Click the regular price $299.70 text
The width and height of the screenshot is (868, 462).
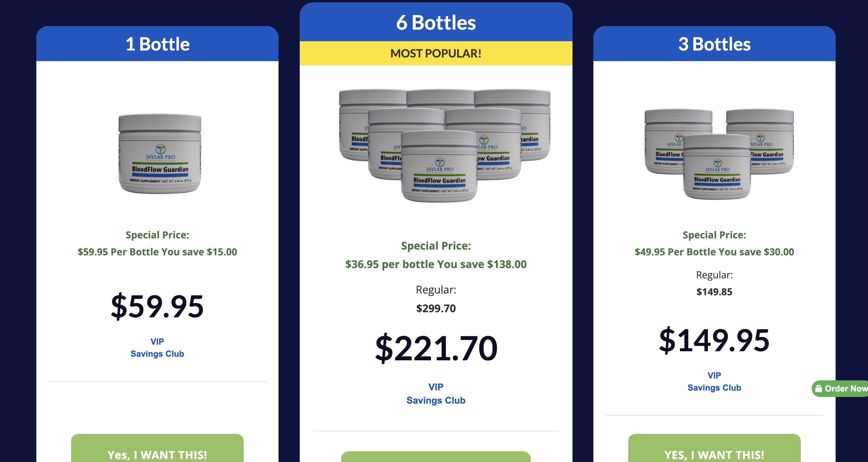pos(436,308)
